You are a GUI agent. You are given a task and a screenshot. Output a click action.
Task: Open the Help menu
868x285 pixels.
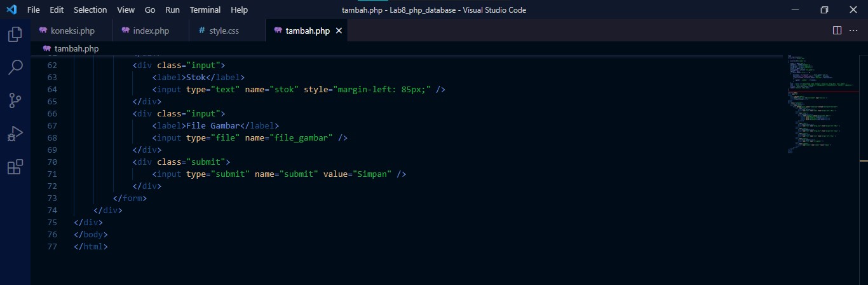pos(240,10)
